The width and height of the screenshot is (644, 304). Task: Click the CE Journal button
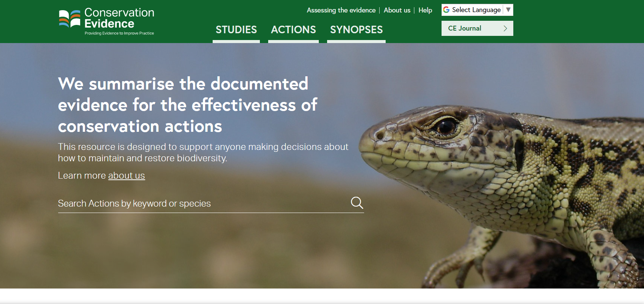point(477,28)
